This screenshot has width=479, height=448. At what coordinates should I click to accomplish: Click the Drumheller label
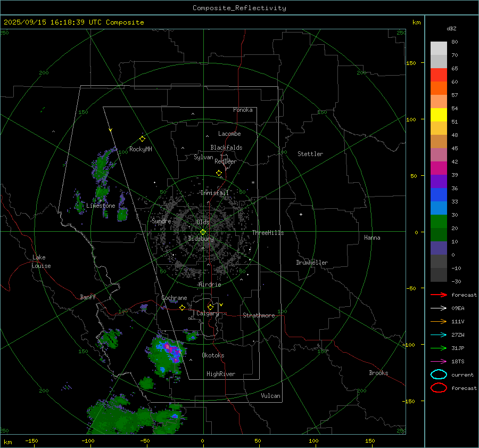(312, 263)
